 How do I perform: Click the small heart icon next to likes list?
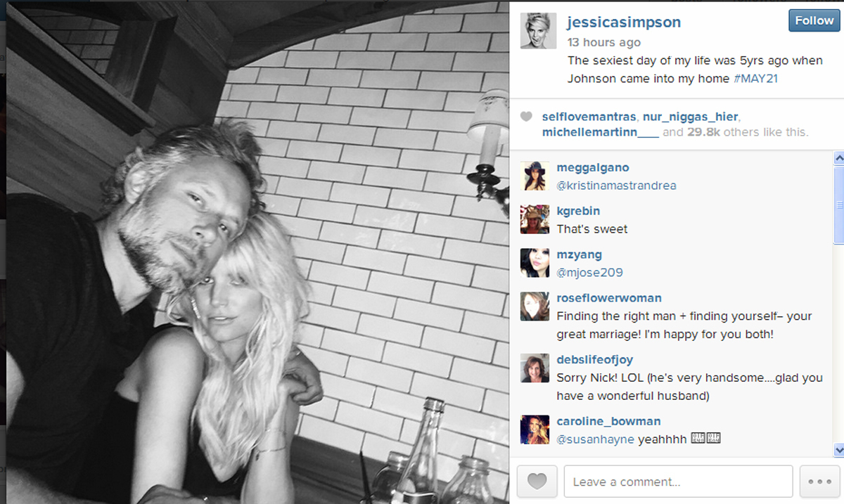coord(525,117)
